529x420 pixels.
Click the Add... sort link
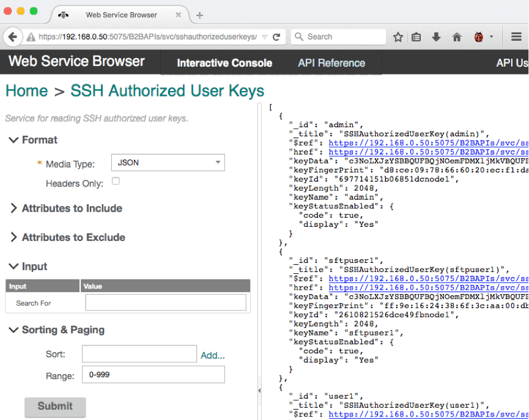(213, 355)
